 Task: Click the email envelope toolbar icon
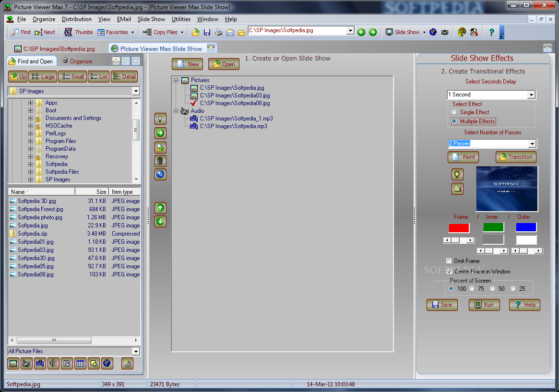pyautogui.click(x=230, y=33)
